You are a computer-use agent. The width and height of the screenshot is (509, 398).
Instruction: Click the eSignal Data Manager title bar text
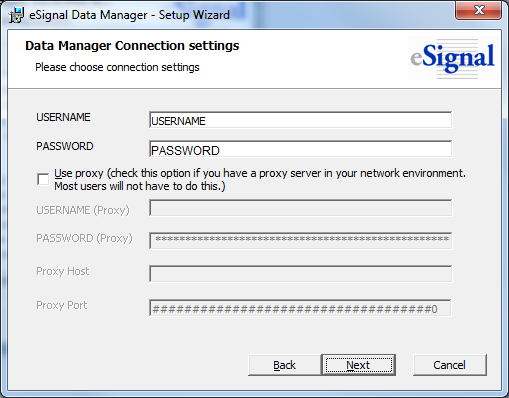tap(129, 15)
